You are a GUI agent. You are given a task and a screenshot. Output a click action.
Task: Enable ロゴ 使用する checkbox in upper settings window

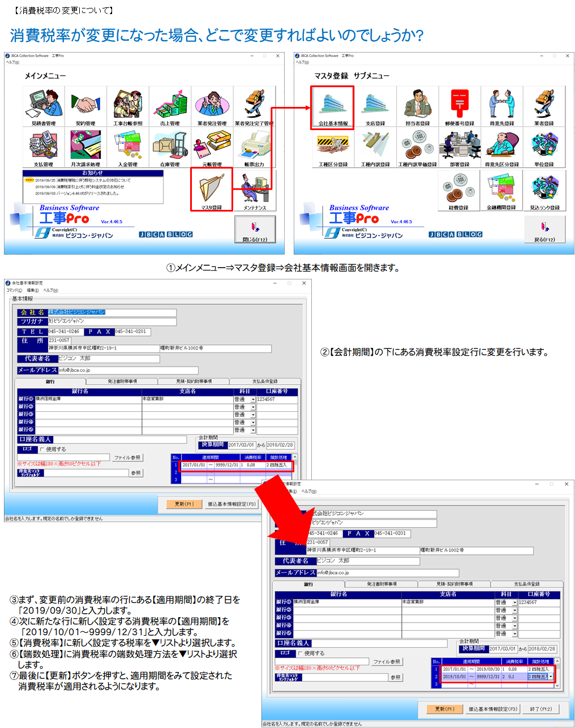tap(42, 450)
